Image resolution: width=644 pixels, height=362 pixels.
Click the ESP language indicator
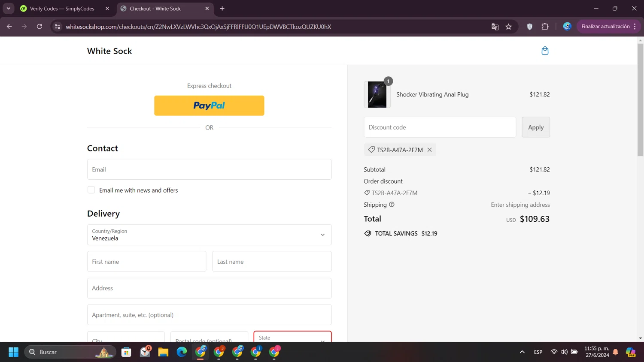538,352
